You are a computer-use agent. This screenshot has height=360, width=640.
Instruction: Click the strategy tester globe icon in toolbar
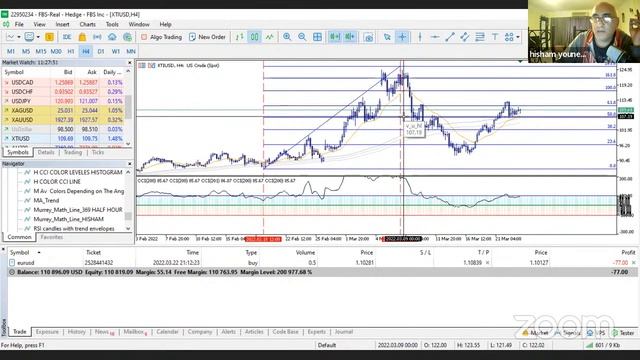click(127, 37)
